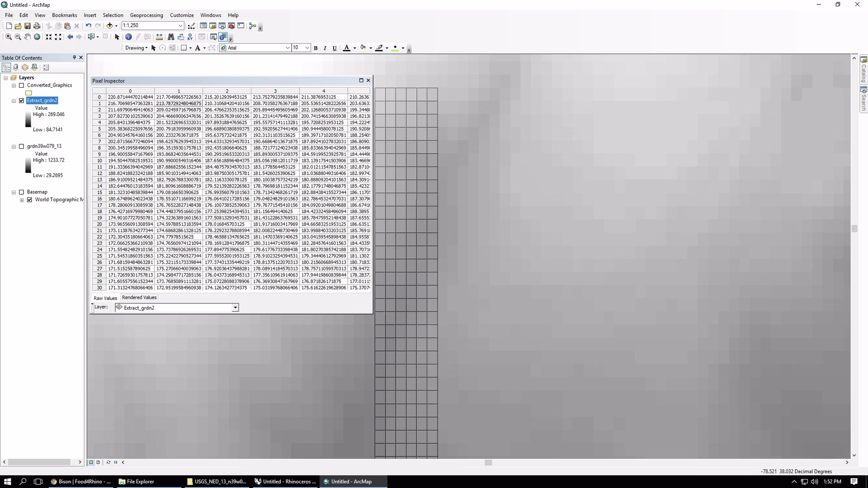The height and width of the screenshot is (488, 868).
Task: Collapse the Extract_grdn2 layer legend
Action: coord(14,101)
